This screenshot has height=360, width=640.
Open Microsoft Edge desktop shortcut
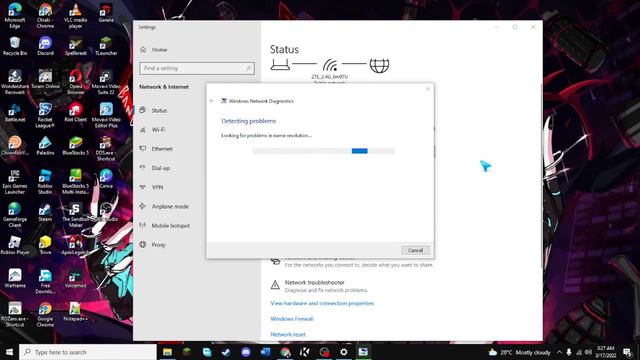tap(15, 16)
